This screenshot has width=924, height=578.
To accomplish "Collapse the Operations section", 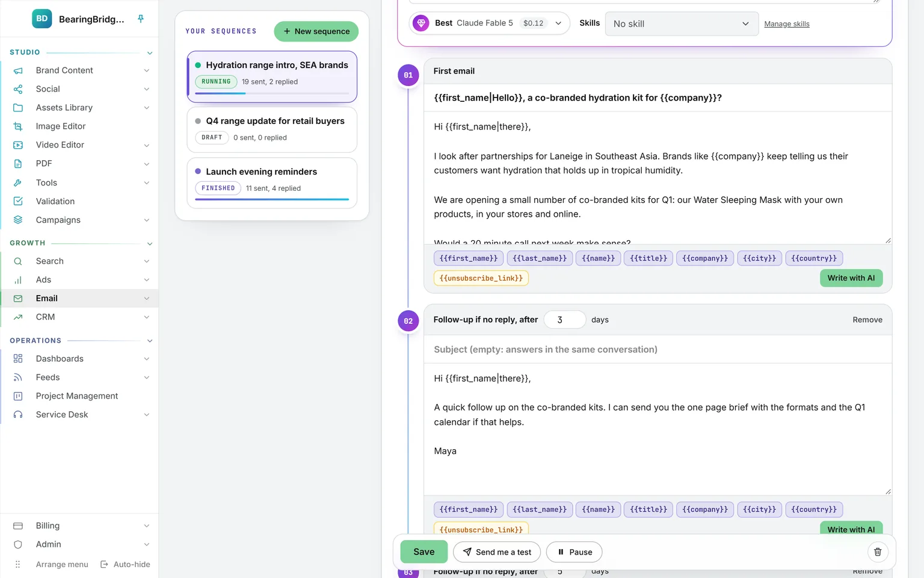I will point(150,341).
